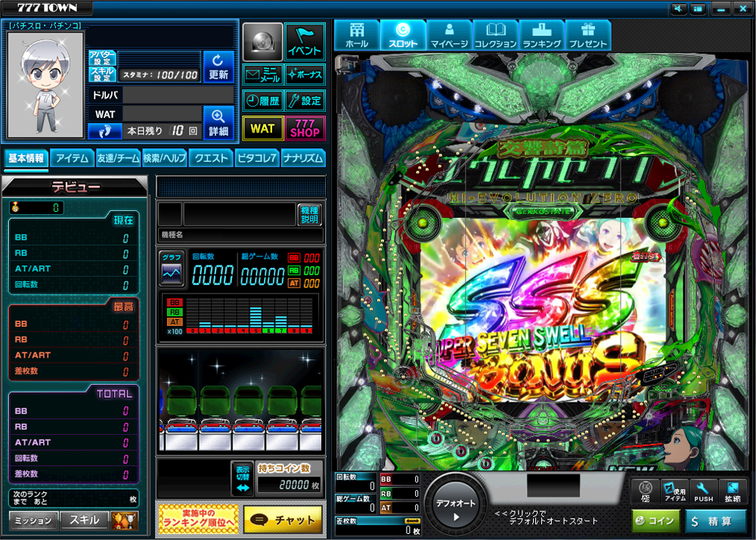Select the 基本情報 tab
756x540 pixels.
point(26,158)
